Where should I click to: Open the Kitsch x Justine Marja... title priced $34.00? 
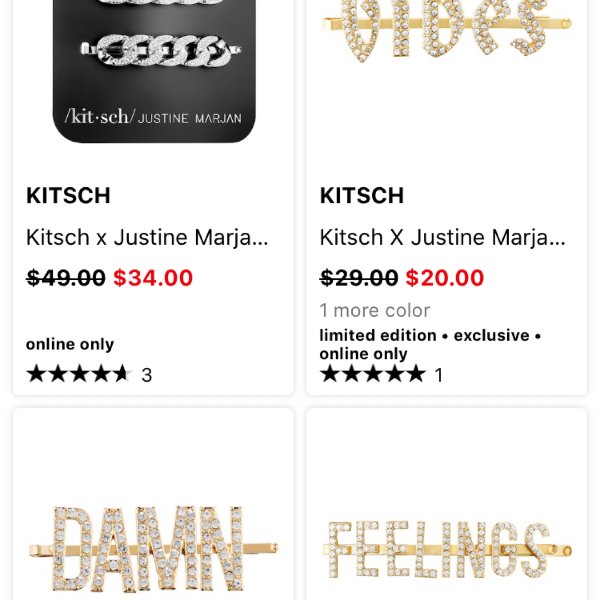147,237
